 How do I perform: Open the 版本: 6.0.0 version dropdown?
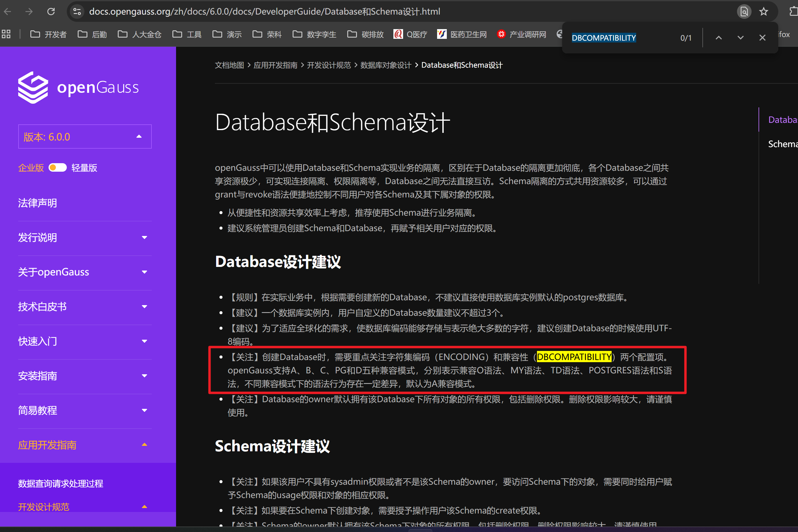(85, 136)
